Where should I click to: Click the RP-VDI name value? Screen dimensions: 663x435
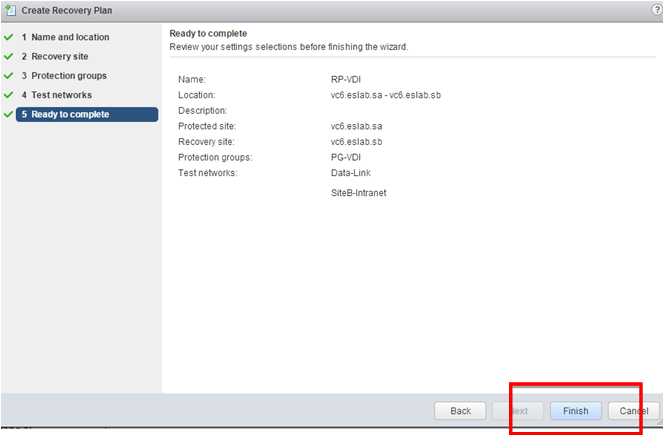347,79
